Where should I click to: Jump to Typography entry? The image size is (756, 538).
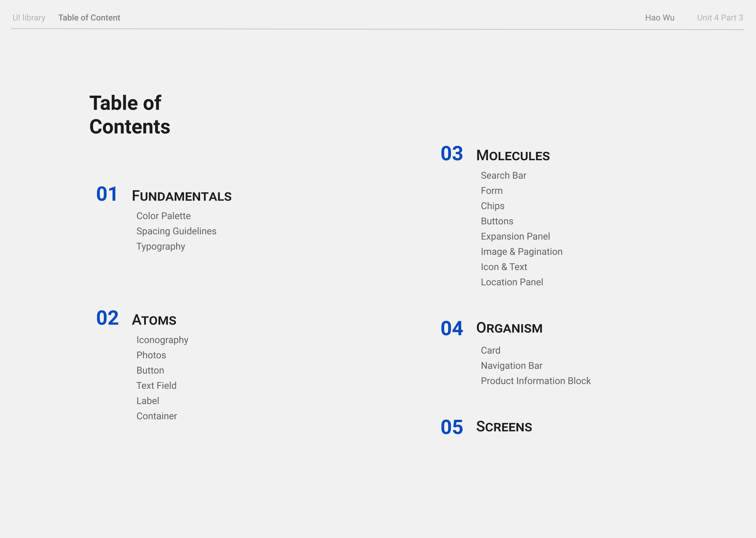click(x=161, y=246)
